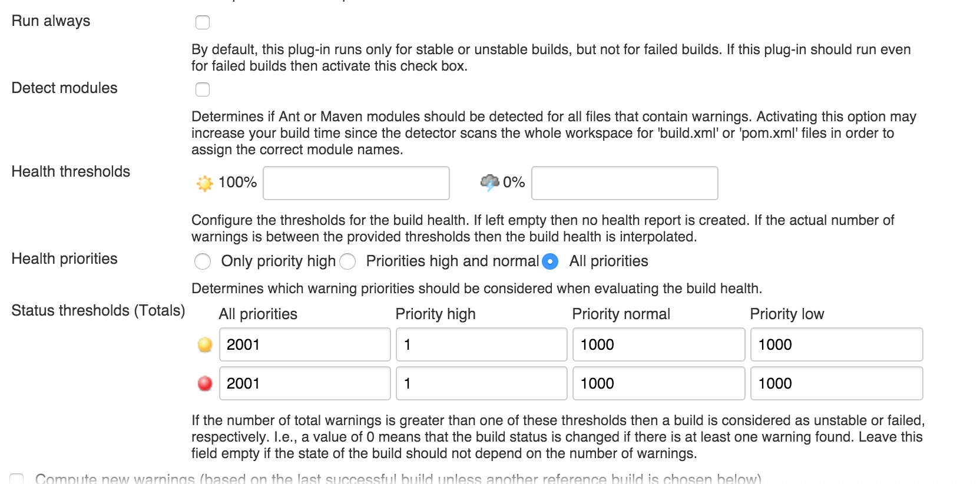This screenshot has width=980, height=484.
Task: Edit unstable Priority low threshold field
Action: 836,344
